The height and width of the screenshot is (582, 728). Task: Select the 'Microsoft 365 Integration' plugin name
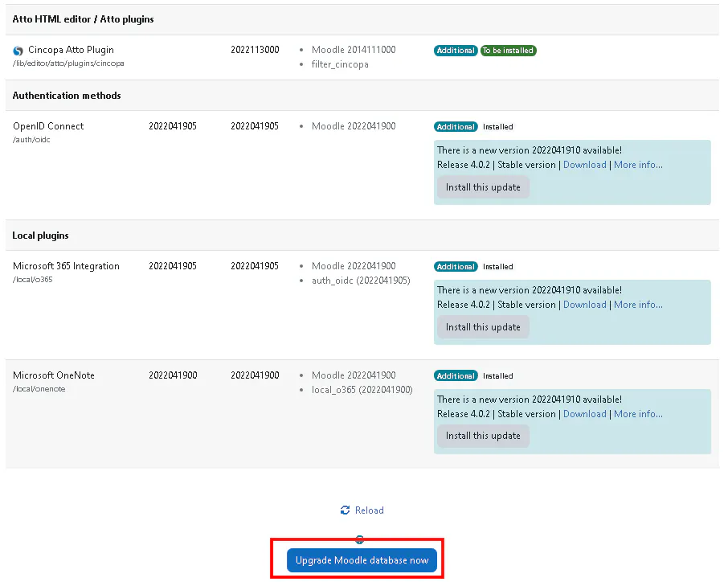[66, 266]
